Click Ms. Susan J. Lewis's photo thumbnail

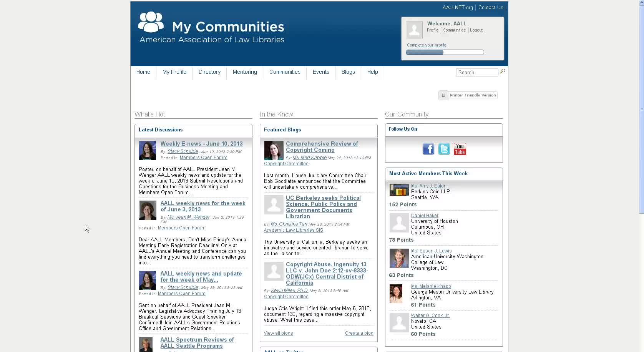pos(399,258)
